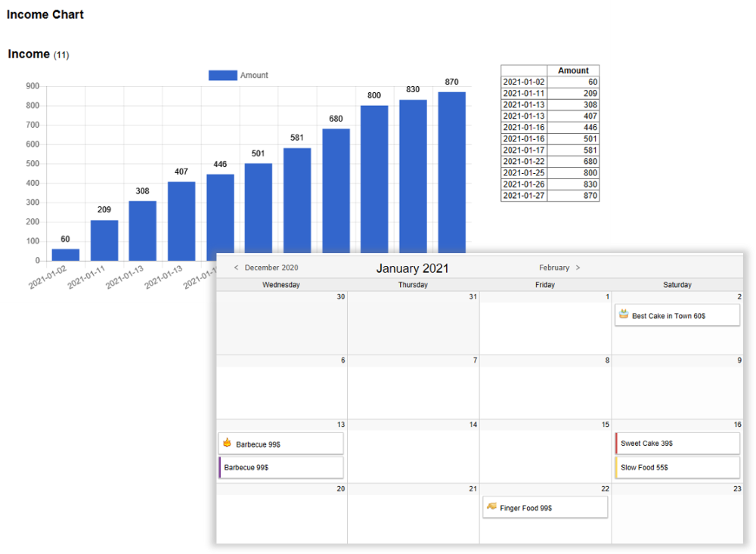Screen dimensions: 756x554
Task: Select the 2021-01-22 row in table
Action: pyautogui.click(x=550, y=162)
